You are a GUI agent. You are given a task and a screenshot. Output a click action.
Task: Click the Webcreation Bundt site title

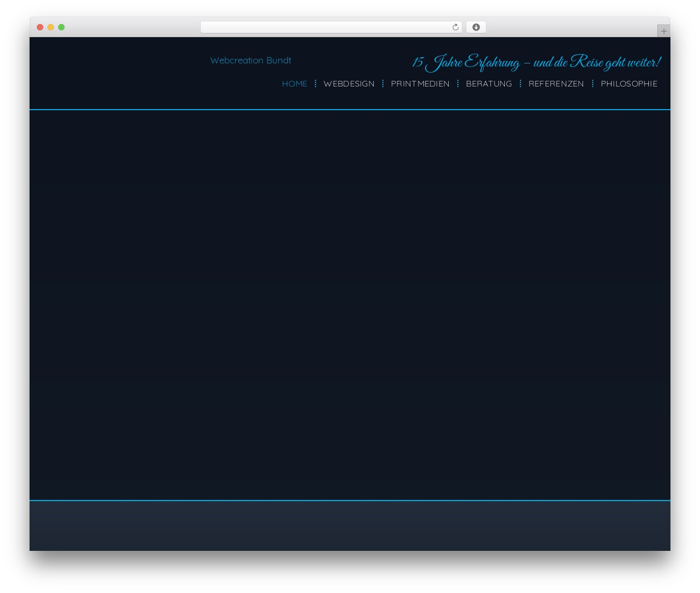[250, 60]
